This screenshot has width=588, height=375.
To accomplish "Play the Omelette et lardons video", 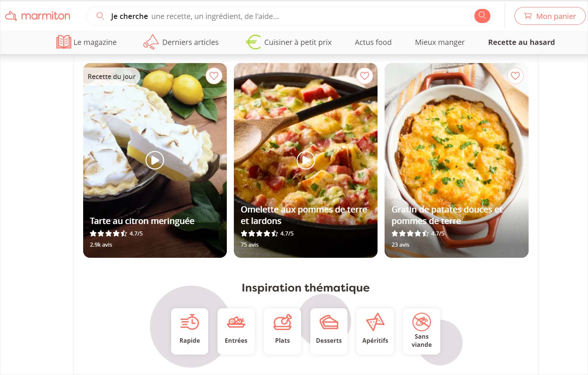I will tap(306, 160).
